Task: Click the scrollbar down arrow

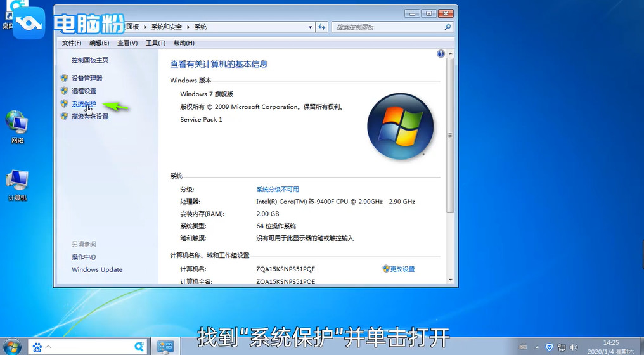Action: point(451,280)
